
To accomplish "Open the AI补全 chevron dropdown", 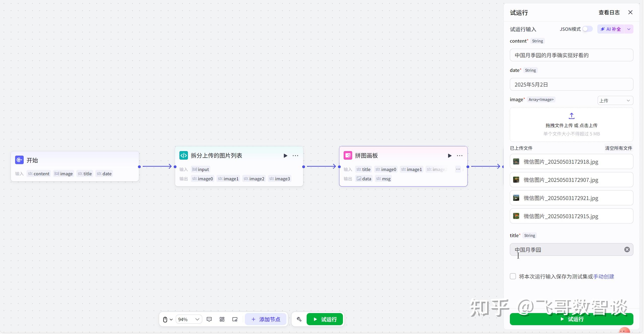I will [629, 29].
